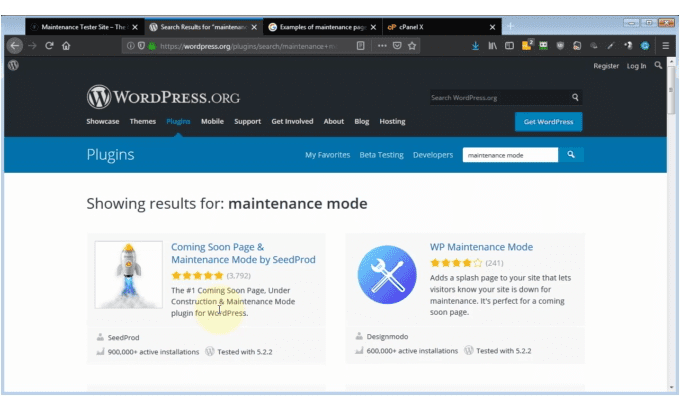Open the Developers link
The image size is (680, 396).
[433, 155]
